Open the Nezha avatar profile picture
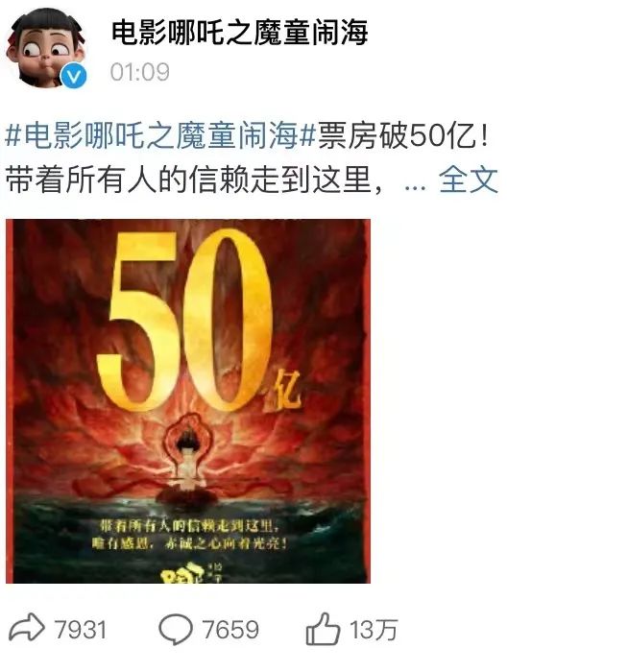 (x=45, y=48)
